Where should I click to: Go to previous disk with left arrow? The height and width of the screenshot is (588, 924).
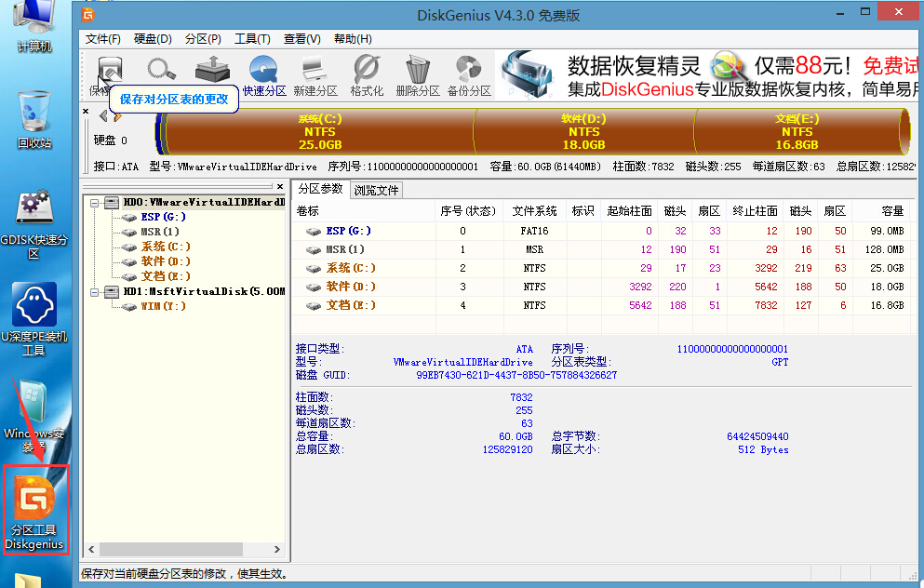point(103,116)
